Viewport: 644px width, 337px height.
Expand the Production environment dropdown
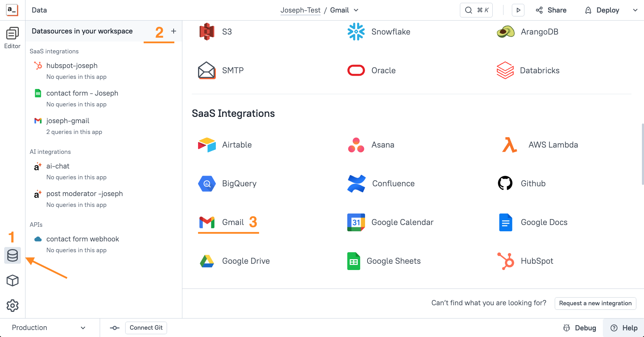[x=49, y=328]
